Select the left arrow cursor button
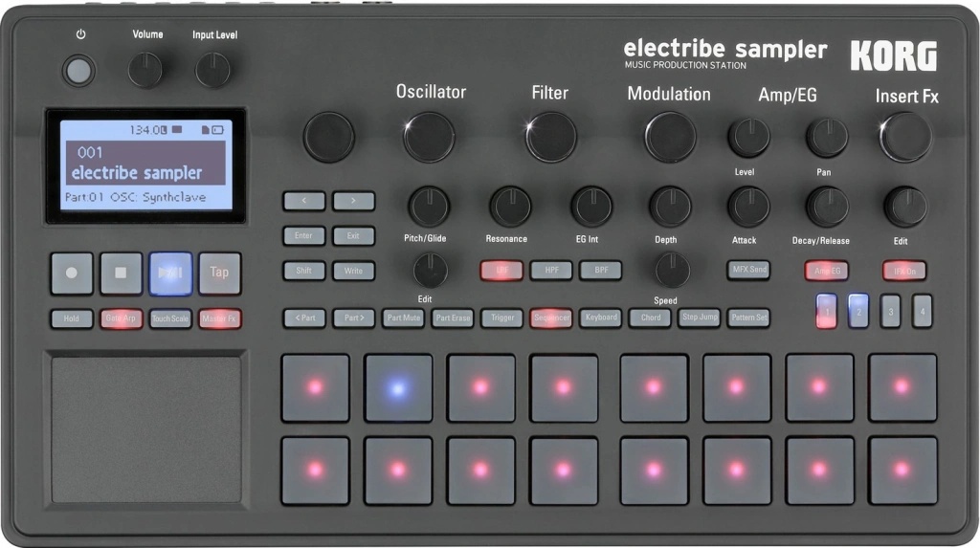 click(x=304, y=201)
